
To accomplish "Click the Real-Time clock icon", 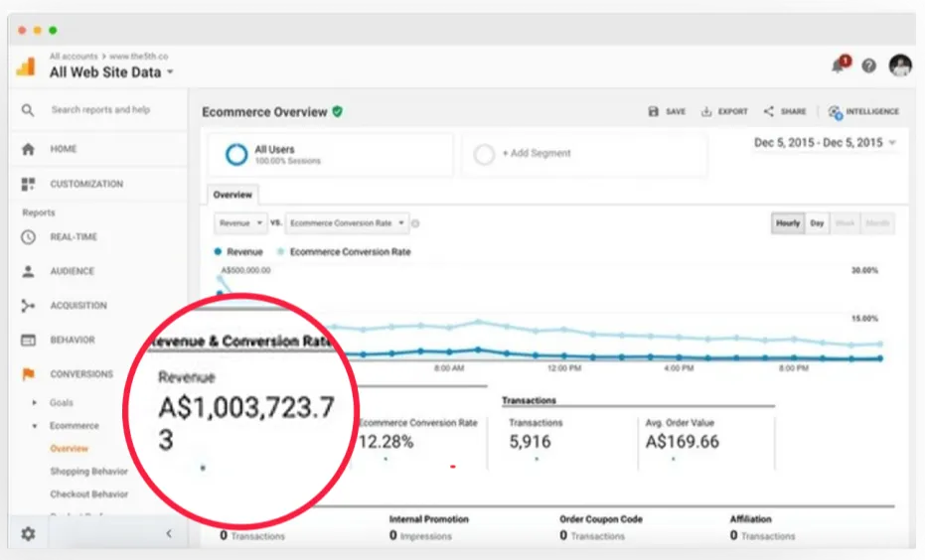I will pos(28,237).
